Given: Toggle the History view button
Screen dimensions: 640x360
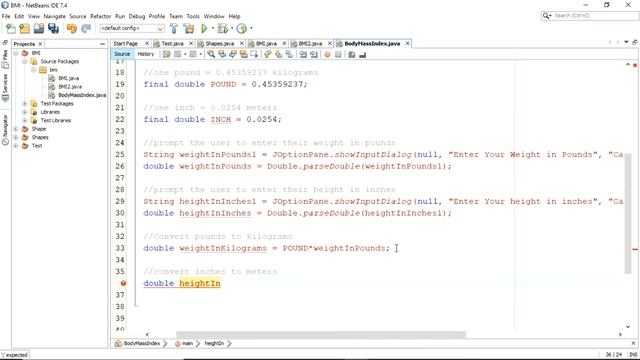Looking at the screenshot, I should [x=146, y=54].
